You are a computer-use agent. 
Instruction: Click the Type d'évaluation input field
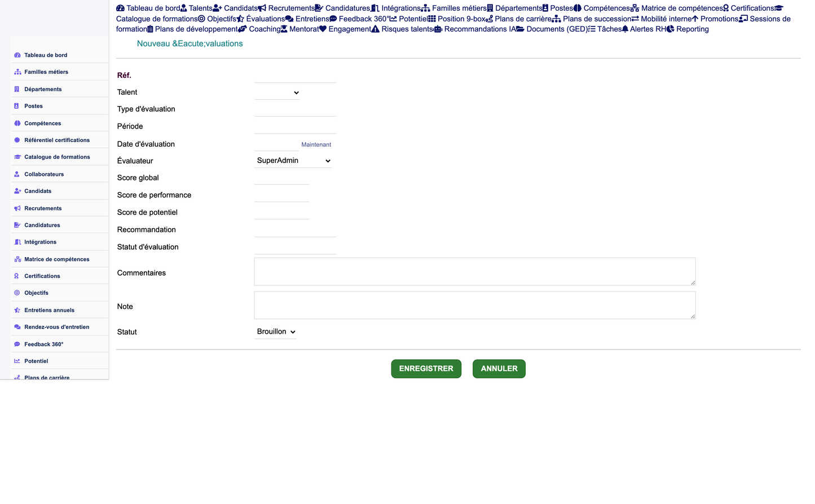click(x=296, y=109)
